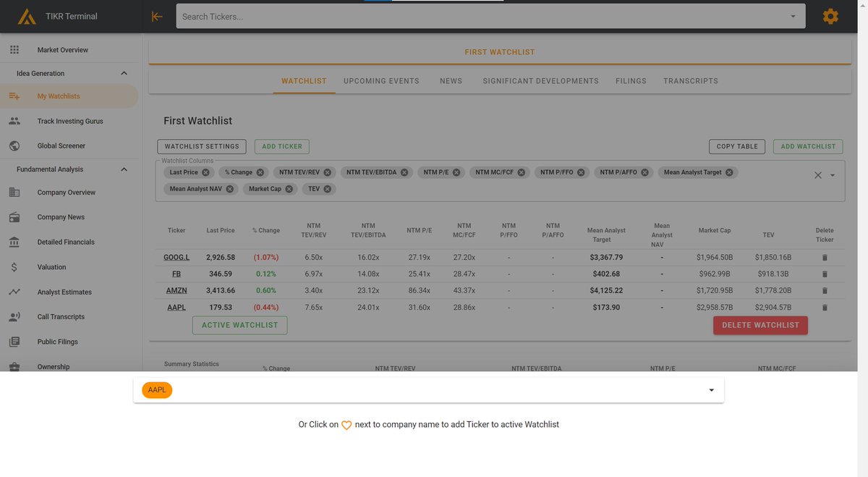Click the orange AAPL chip

(157, 390)
